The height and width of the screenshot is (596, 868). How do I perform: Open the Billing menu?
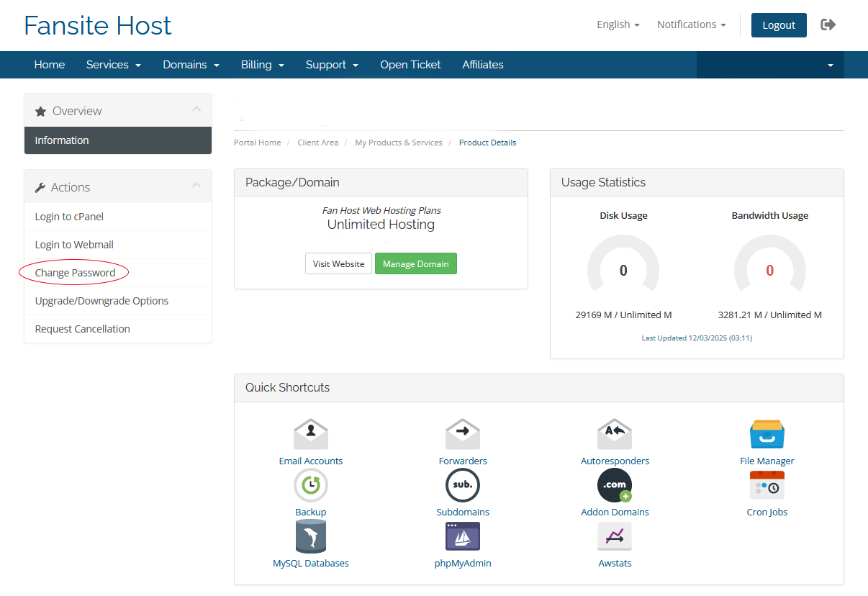(x=262, y=65)
